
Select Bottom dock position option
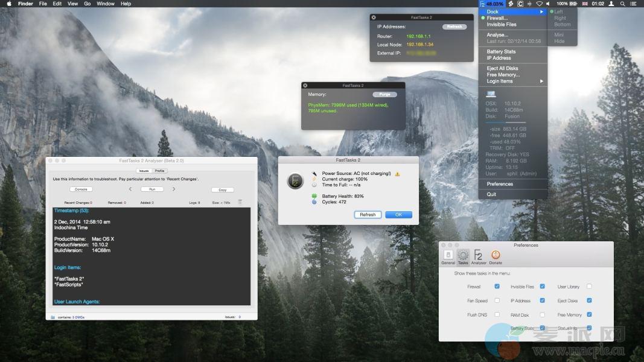[562, 25]
